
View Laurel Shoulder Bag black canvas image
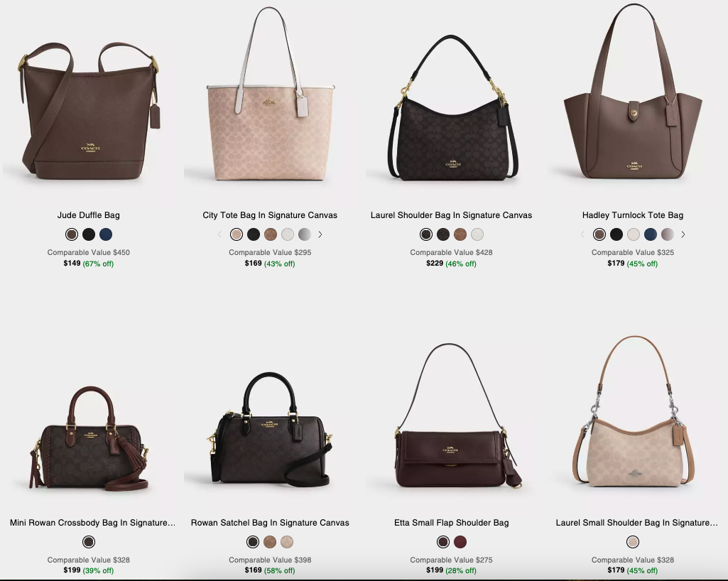pos(452,108)
